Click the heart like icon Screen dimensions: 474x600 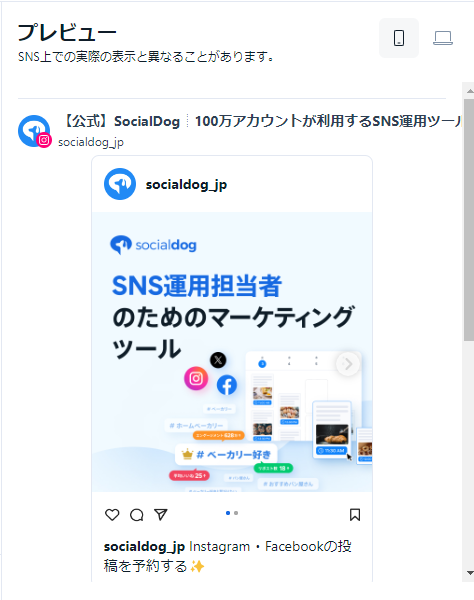click(112, 515)
